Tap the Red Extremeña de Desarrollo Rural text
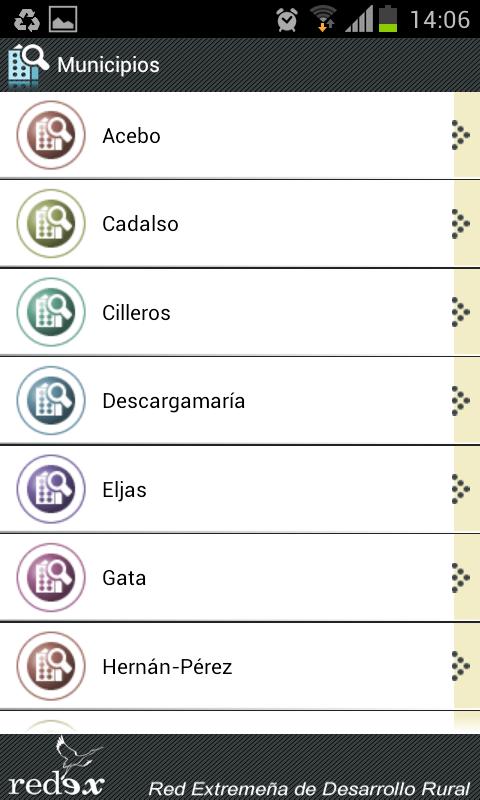 coord(309,787)
